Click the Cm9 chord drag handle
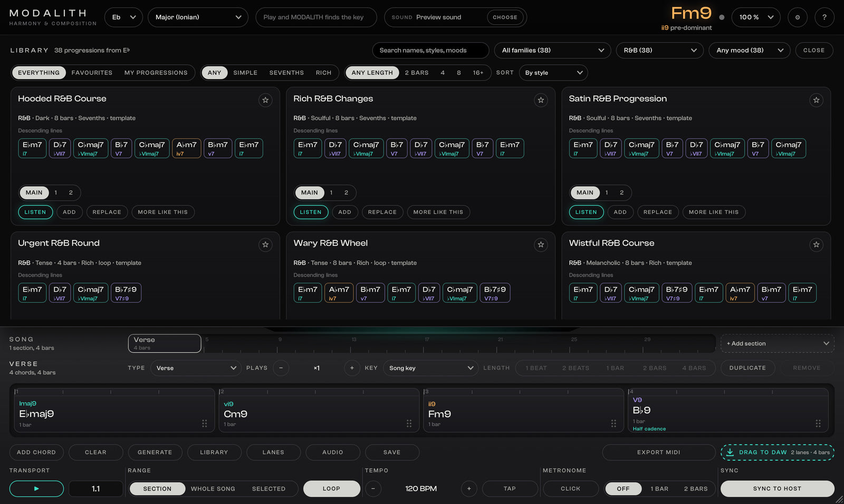The height and width of the screenshot is (504, 844). [x=409, y=423]
